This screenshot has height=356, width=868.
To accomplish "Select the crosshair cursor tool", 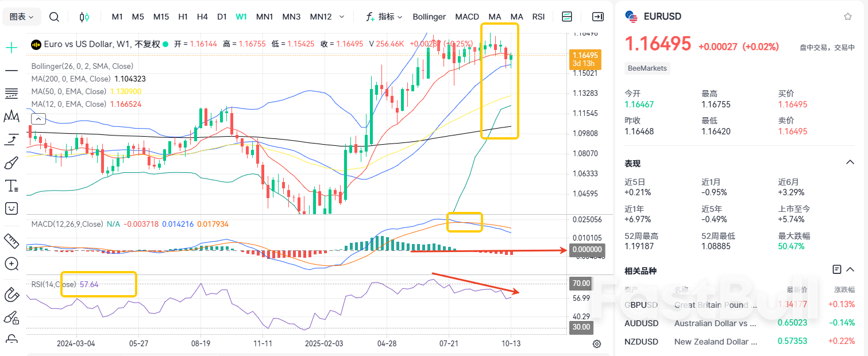I will coord(11,48).
